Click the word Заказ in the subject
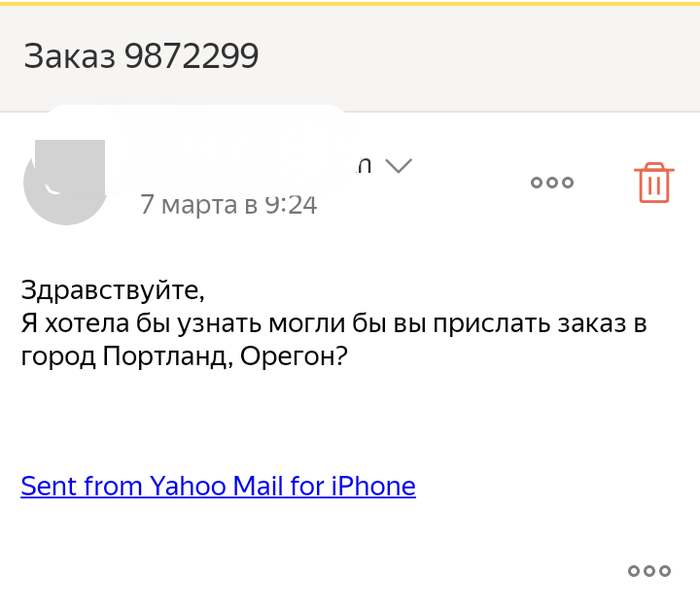This screenshot has width=700, height=606. pyautogui.click(x=69, y=56)
